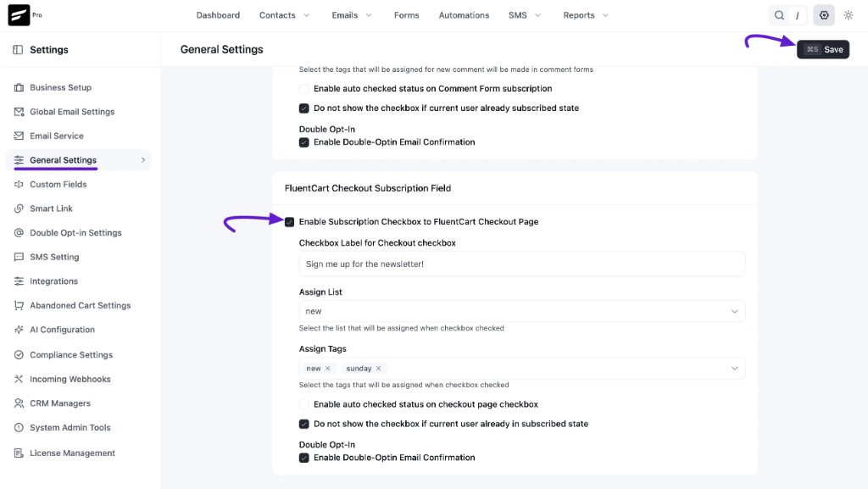
Task: Go to Dashboard in top navigation
Action: pyautogui.click(x=218, y=15)
